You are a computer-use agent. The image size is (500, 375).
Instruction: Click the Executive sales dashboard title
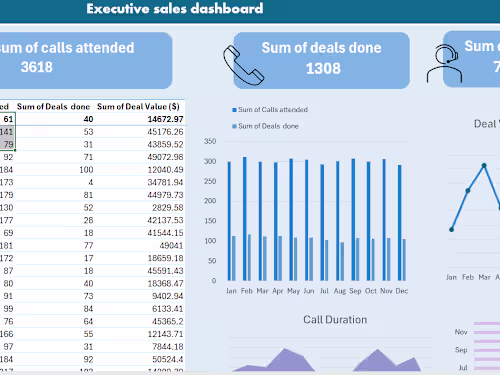175,9
